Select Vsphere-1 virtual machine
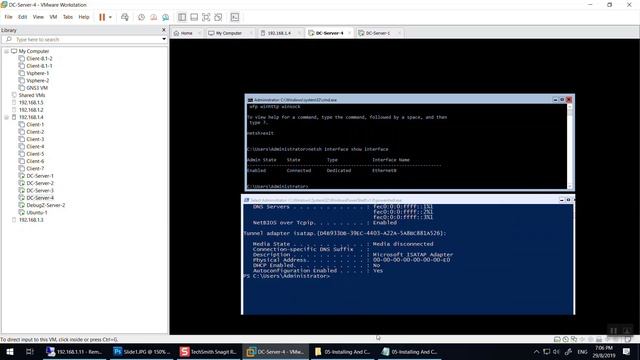The height and width of the screenshot is (360, 640). (38, 73)
